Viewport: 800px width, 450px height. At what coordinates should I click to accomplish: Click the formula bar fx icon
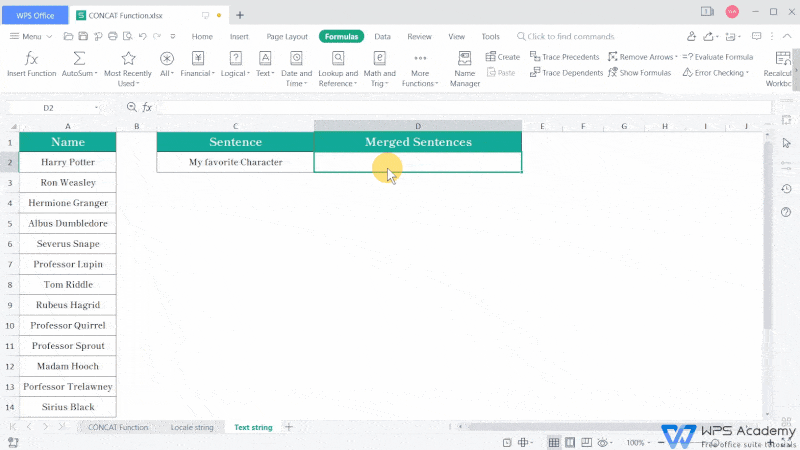pyautogui.click(x=147, y=107)
